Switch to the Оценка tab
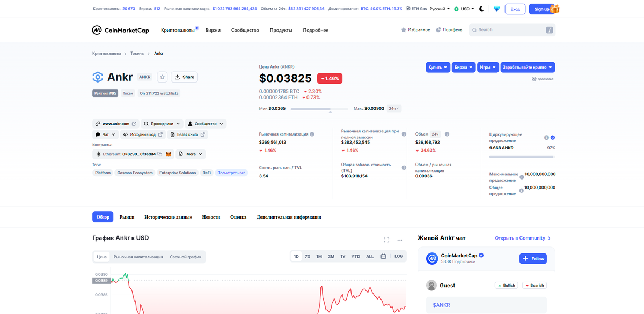644x314 pixels. click(238, 217)
